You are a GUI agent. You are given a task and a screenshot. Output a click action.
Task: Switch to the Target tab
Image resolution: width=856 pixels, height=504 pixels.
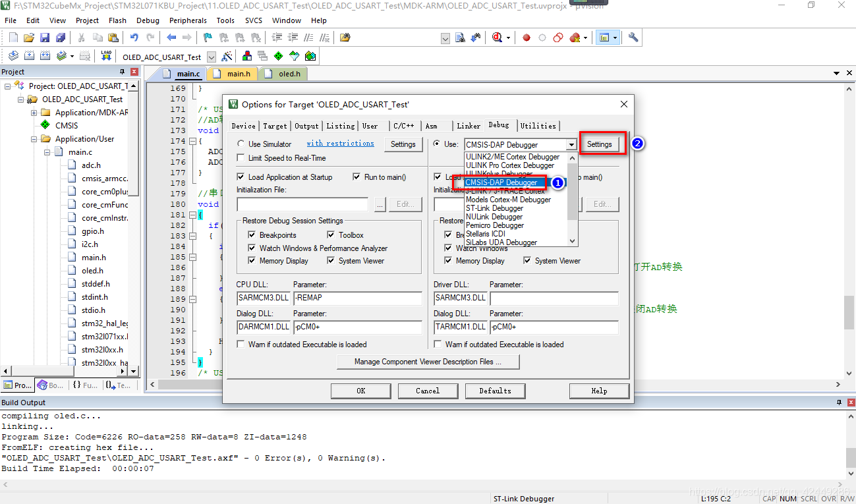click(x=275, y=126)
